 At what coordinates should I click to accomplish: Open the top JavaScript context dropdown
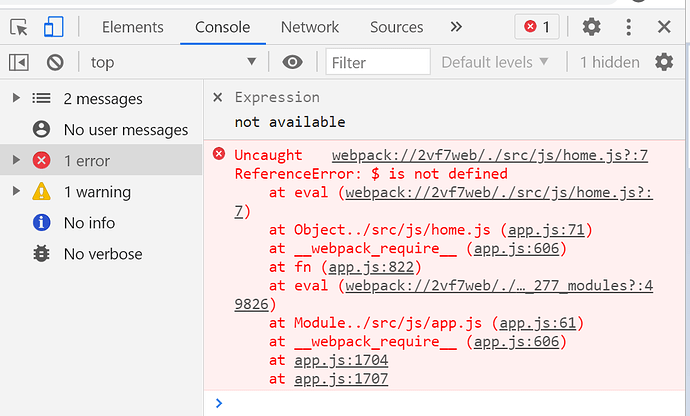(x=173, y=62)
